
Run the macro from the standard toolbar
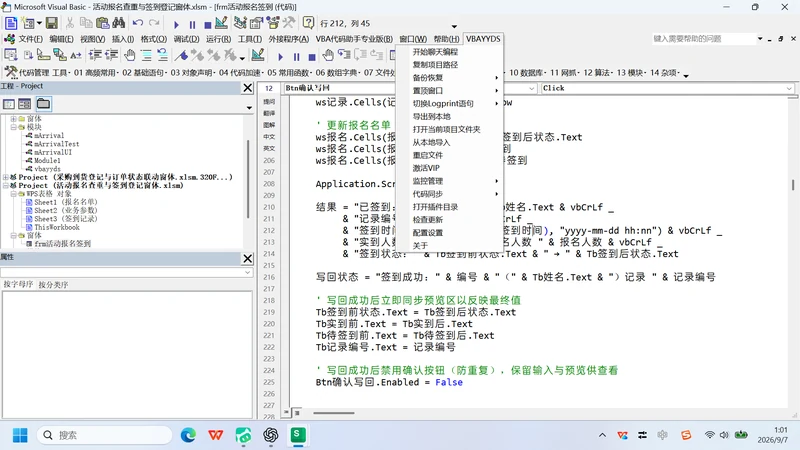coord(176,24)
